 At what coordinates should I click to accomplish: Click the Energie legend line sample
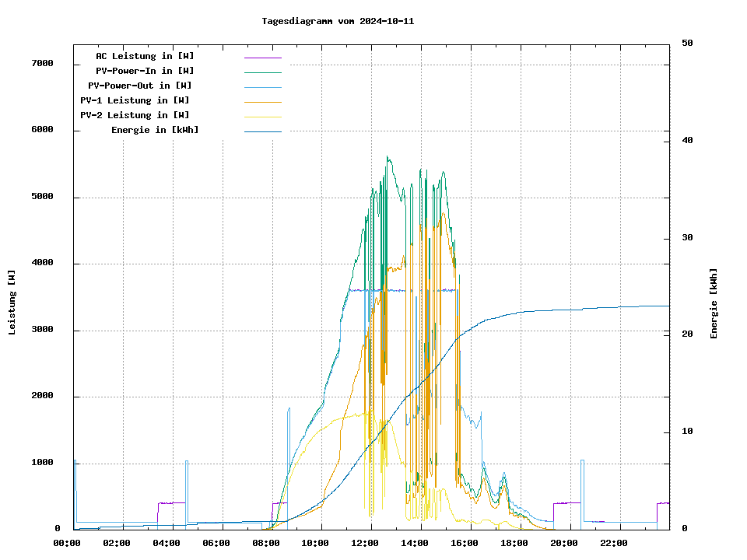point(262,131)
